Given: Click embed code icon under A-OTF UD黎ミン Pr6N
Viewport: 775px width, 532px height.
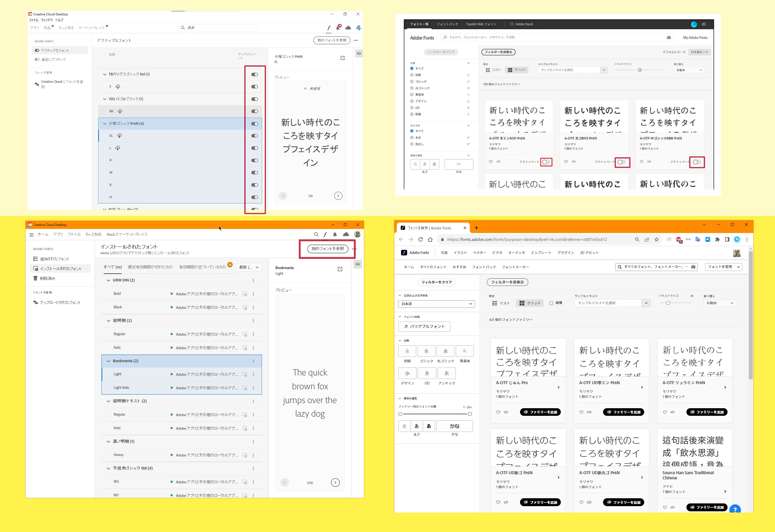Looking at the screenshot, I should [x=589, y=412].
